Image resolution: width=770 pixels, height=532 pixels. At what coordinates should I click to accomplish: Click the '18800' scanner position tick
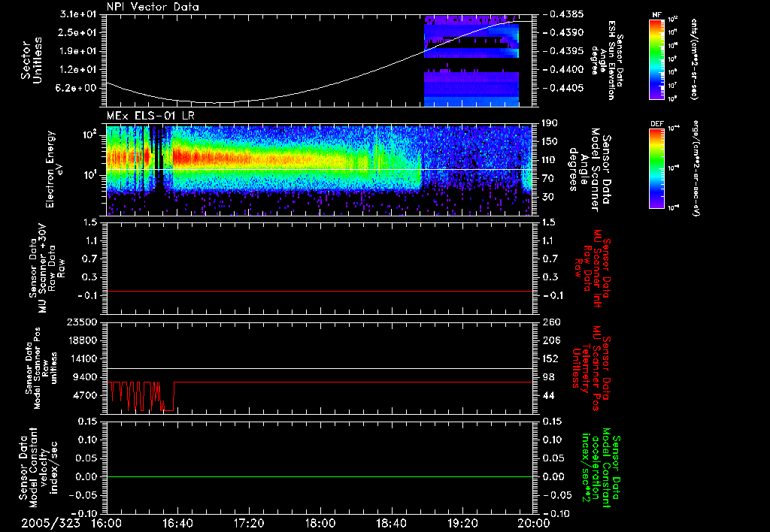[x=81, y=340]
